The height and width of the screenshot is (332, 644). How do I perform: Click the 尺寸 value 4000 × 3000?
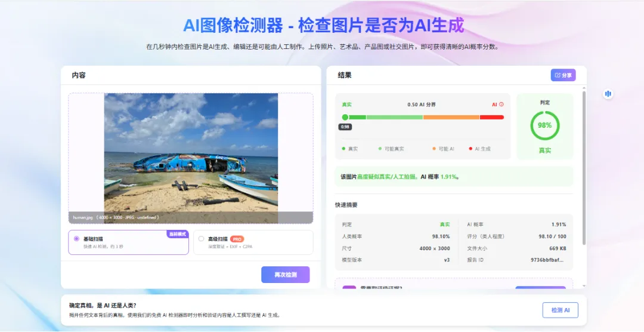coord(435,248)
